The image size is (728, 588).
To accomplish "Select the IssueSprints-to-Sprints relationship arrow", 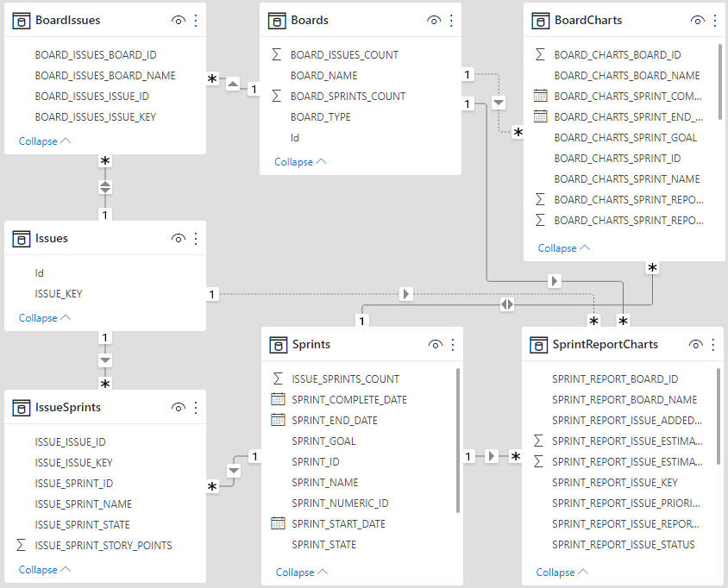I will (x=234, y=471).
